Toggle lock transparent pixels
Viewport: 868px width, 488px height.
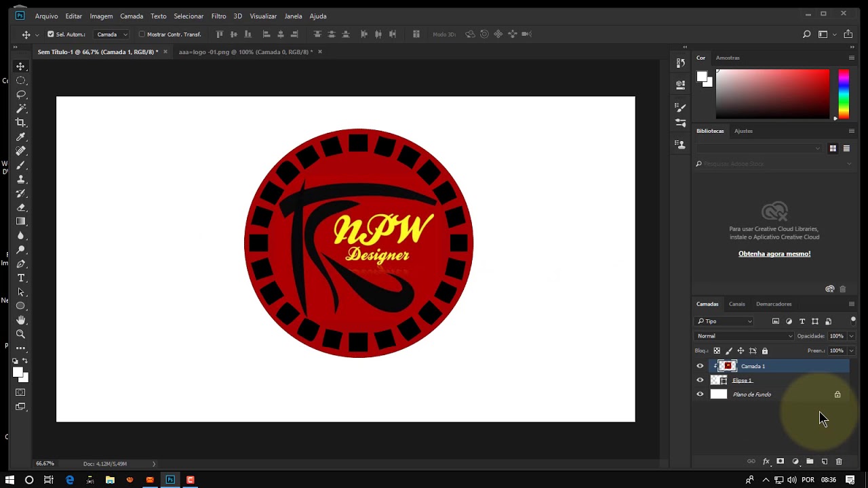click(717, 351)
